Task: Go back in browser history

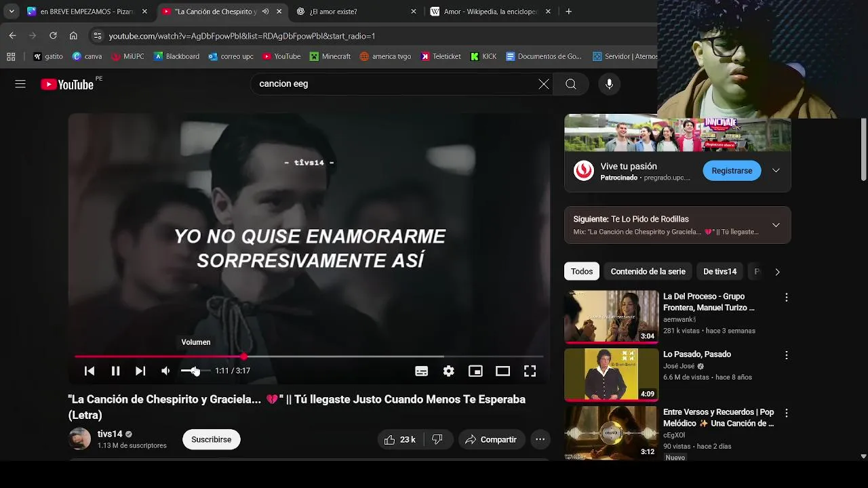Action: (x=12, y=36)
